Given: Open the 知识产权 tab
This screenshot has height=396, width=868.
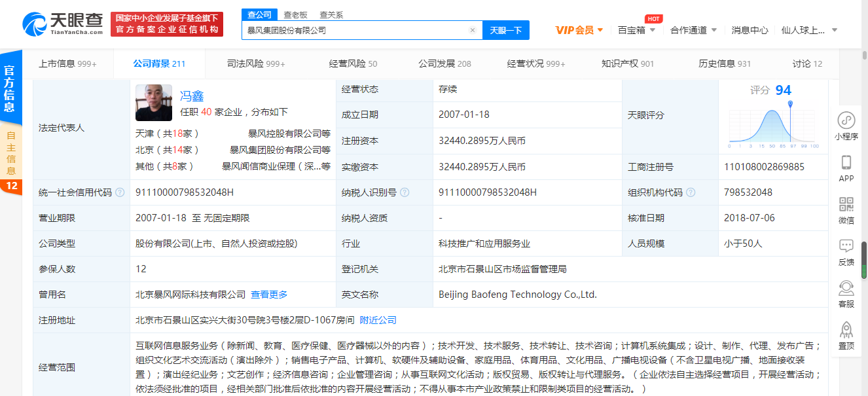Looking at the screenshot, I should click(x=628, y=63).
